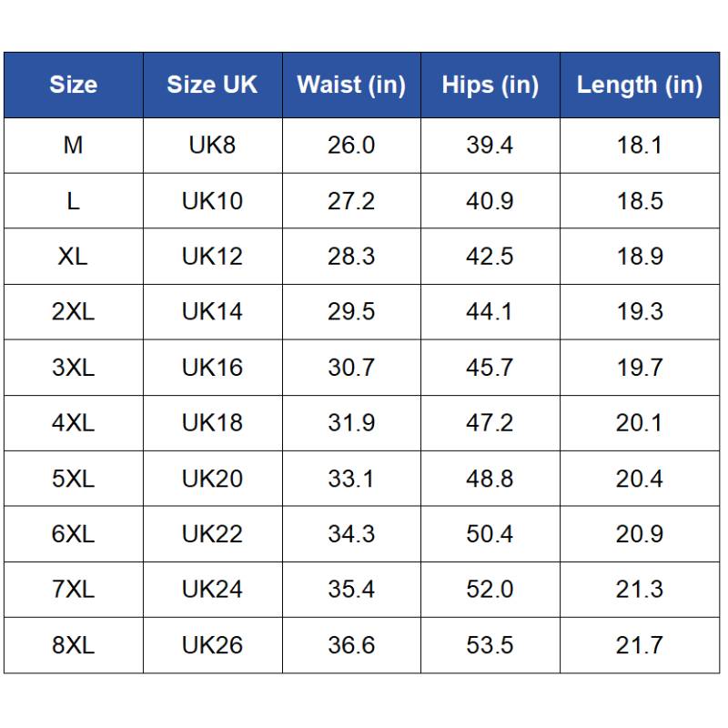Click the Length (in) column header
The width and height of the screenshot is (728, 728).
click(640, 85)
